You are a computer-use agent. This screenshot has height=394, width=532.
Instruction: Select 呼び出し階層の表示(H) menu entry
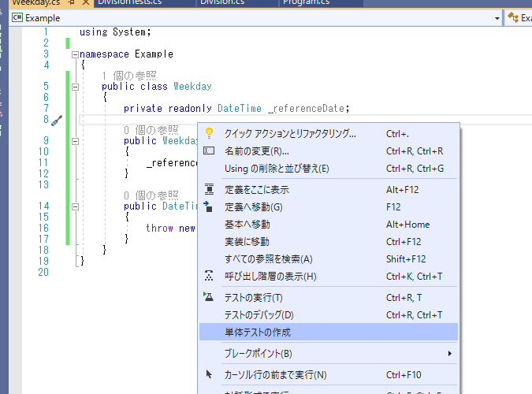tap(329, 277)
